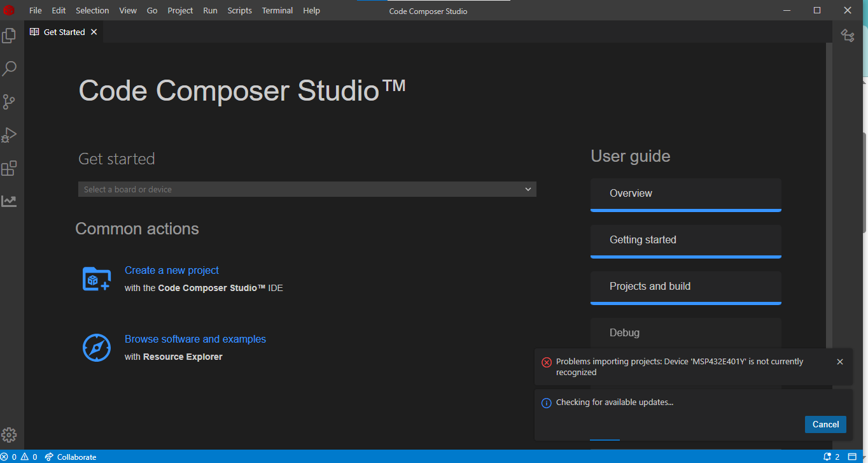Screen dimensions: 868x463
Task: Open the Overview user guide
Action: click(686, 194)
